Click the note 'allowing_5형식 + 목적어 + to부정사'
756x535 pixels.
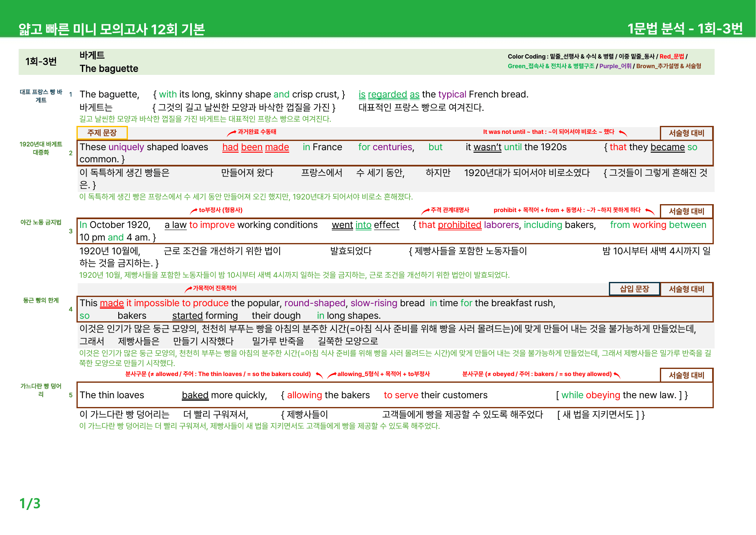pos(384,374)
